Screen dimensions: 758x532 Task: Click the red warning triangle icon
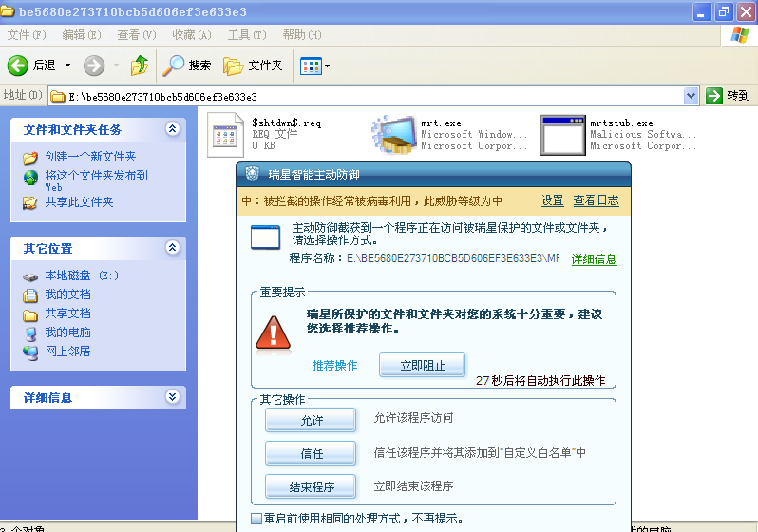coord(274,333)
